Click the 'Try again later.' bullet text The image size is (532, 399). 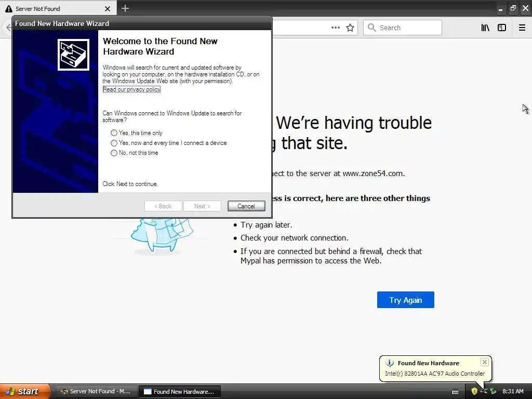pos(267,225)
